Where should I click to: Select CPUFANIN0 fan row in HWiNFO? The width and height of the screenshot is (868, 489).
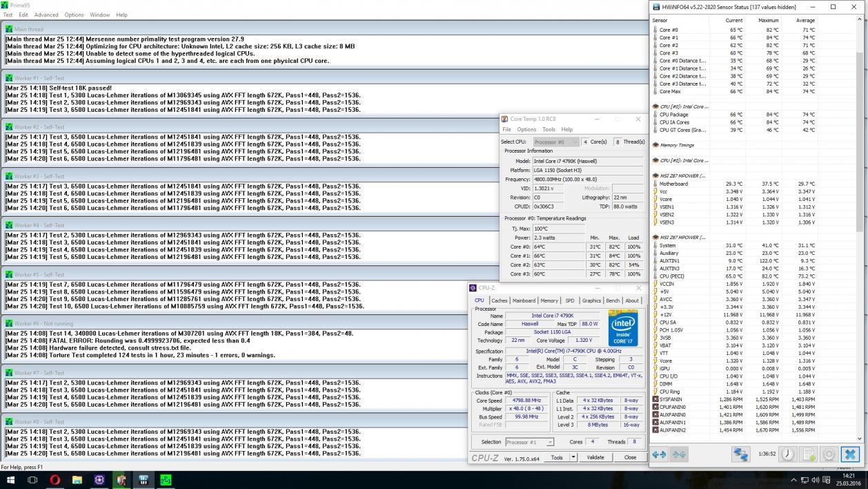click(x=735, y=407)
